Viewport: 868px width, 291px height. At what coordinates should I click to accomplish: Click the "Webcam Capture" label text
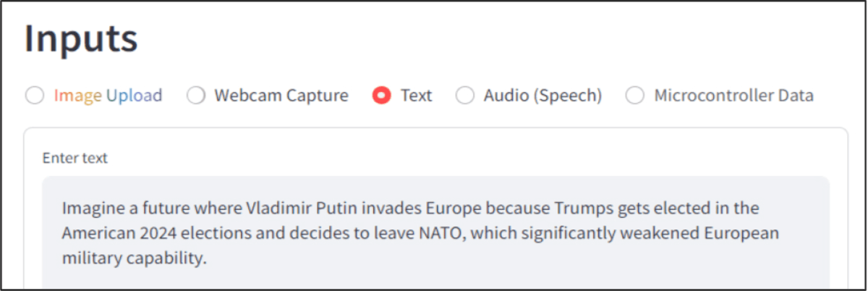(x=281, y=96)
